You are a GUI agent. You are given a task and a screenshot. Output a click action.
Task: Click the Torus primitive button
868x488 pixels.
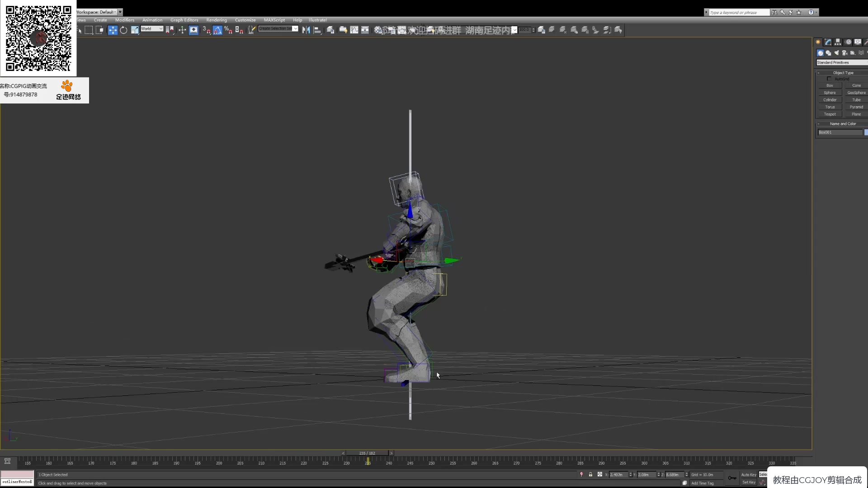(x=830, y=107)
